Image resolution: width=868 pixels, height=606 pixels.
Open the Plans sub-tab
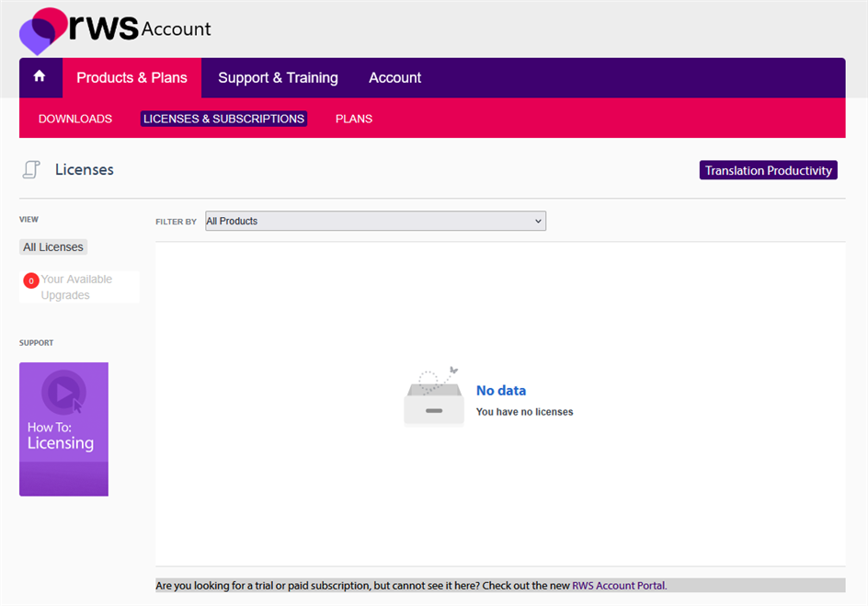point(354,119)
